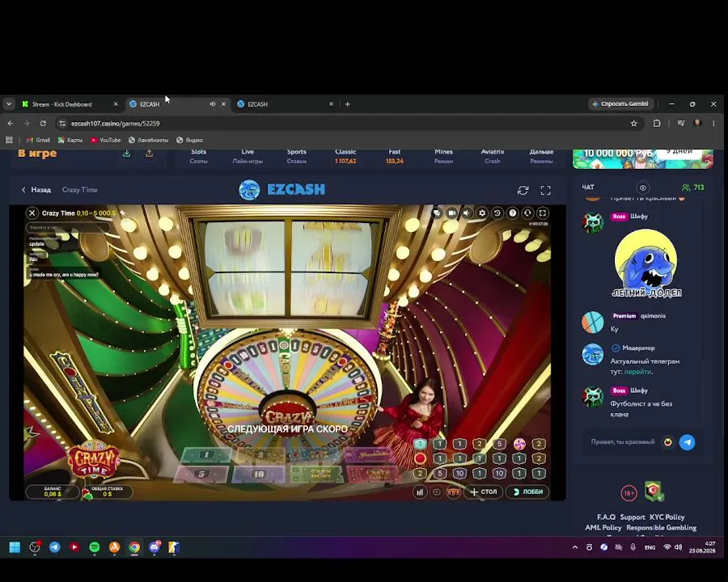The image size is (728, 582).
Task: Open the Slots category
Action: point(198,156)
